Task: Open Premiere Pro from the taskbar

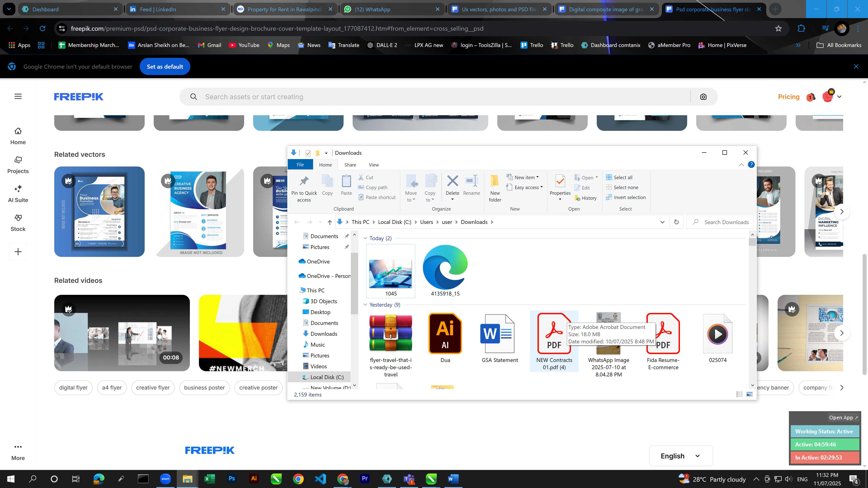Action: 365,479
